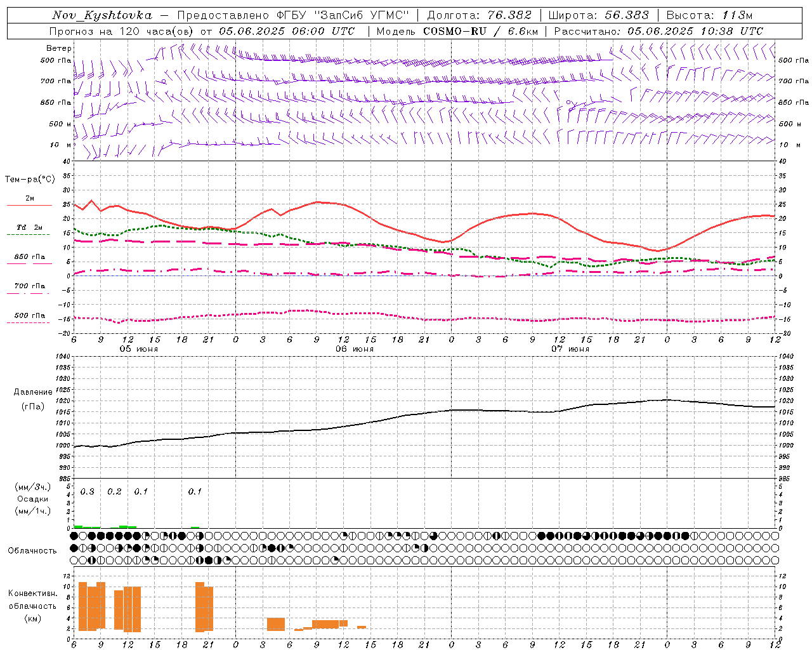Click the (мм/1ч.) precipitation unit label
The height and width of the screenshot is (650, 812).
pos(32,511)
